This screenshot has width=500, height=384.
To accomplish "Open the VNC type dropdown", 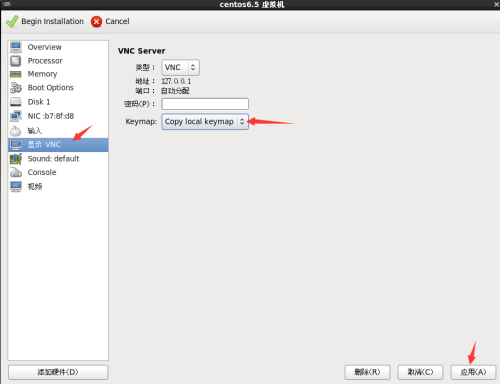I will [x=180, y=67].
